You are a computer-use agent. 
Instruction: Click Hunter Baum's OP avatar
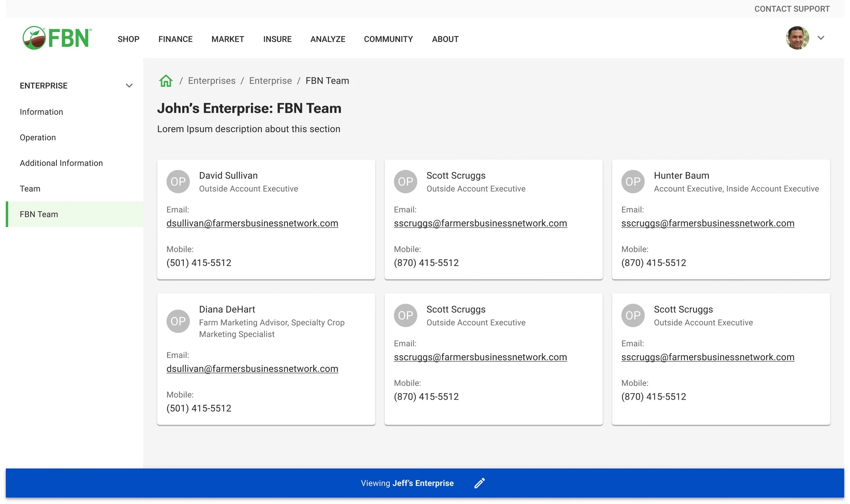pyautogui.click(x=632, y=181)
